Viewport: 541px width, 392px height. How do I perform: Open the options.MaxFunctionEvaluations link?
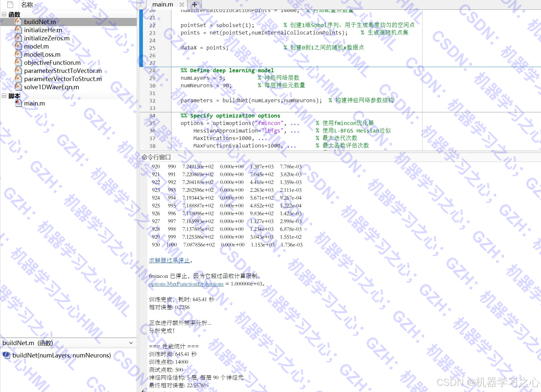tap(186, 284)
